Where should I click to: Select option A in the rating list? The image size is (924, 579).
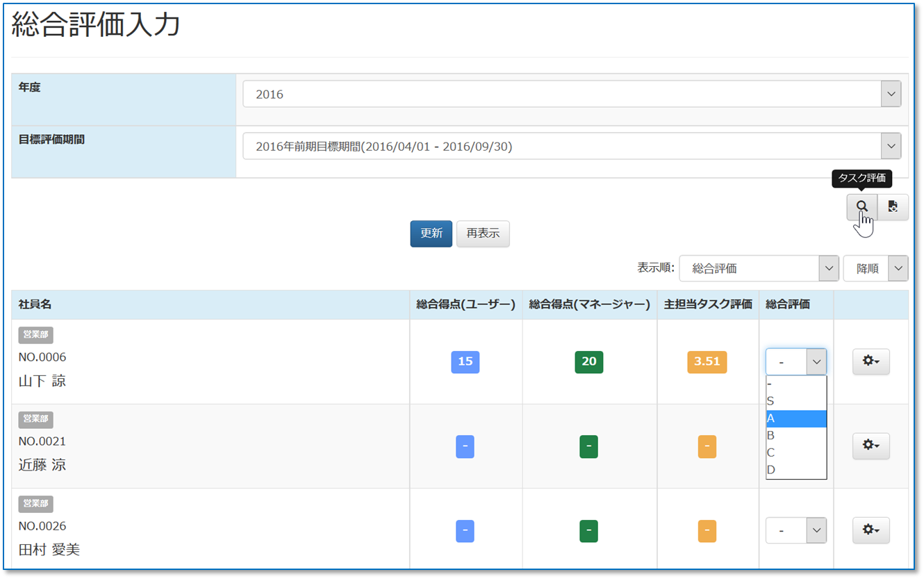[796, 418]
